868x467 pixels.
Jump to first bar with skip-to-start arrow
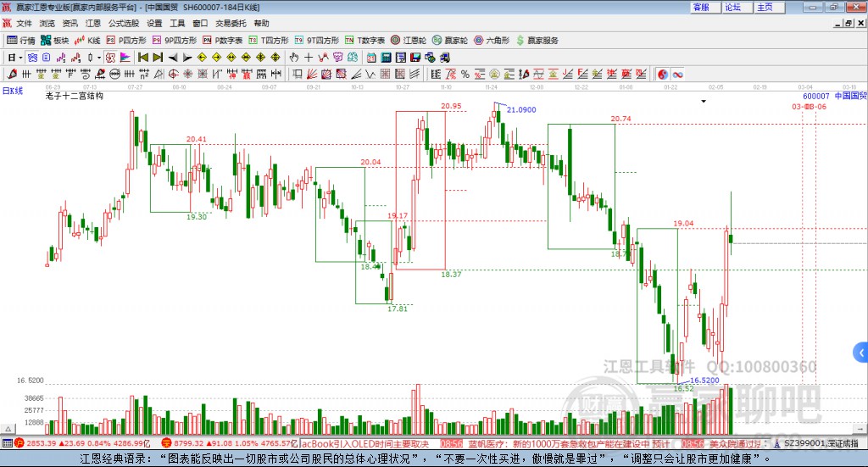143,58
